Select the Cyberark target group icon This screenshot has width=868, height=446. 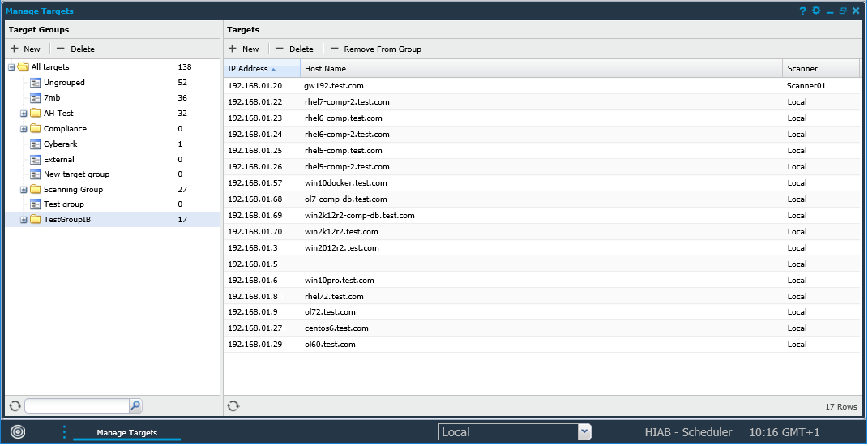(36, 144)
